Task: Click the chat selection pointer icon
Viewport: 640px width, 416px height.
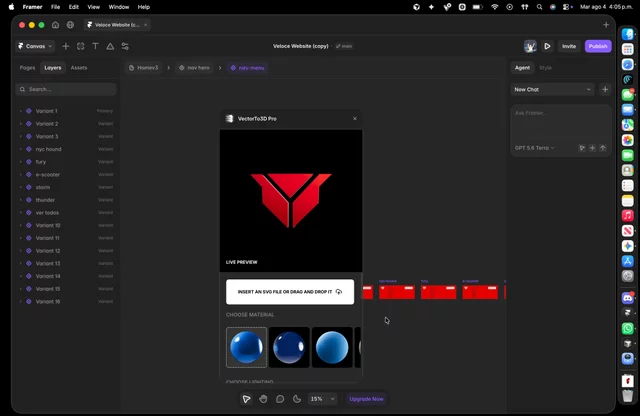Action: [x=582, y=148]
